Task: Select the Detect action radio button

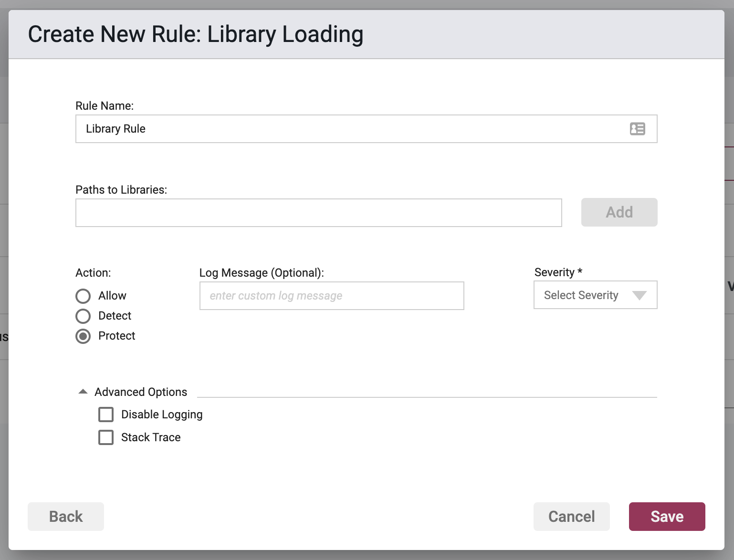Action: 83,316
